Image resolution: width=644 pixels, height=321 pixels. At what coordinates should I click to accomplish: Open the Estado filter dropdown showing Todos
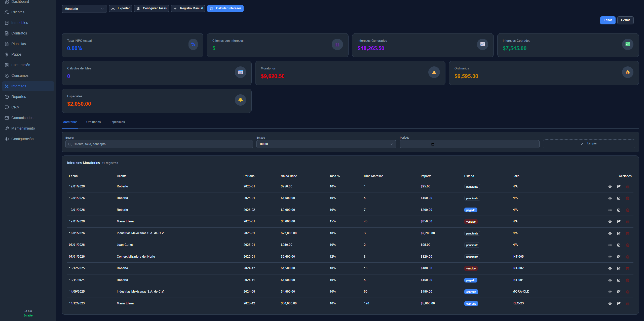[326, 144]
